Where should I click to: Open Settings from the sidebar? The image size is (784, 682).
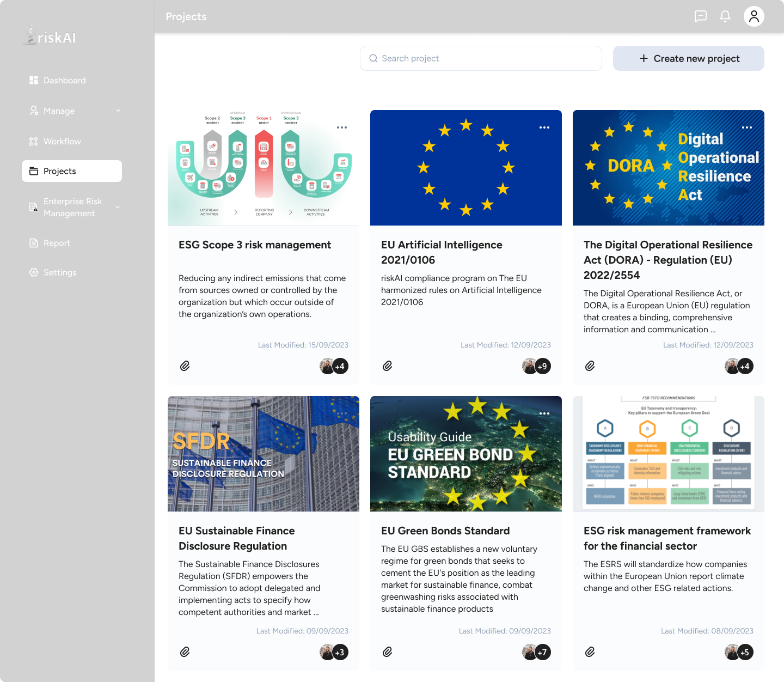click(x=60, y=272)
